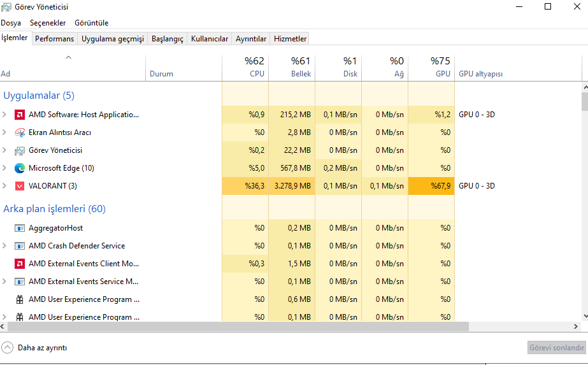Click the vertical scrollbar thumb
The image size is (588, 365).
[x=585, y=101]
